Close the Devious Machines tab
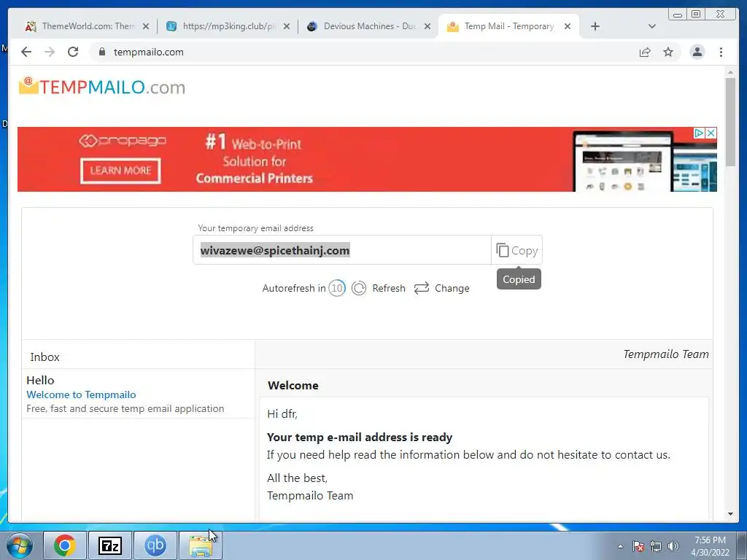747x560 pixels. coord(427,27)
